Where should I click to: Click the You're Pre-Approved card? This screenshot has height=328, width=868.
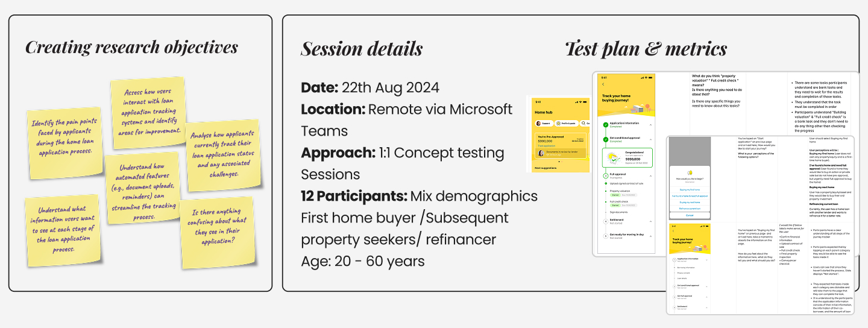560,145
